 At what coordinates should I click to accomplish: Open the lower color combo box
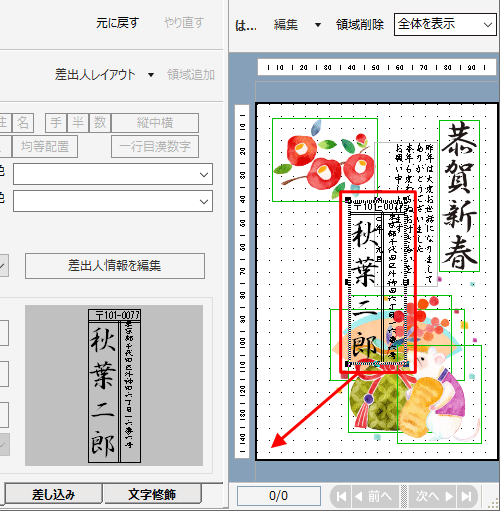pos(113,201)
